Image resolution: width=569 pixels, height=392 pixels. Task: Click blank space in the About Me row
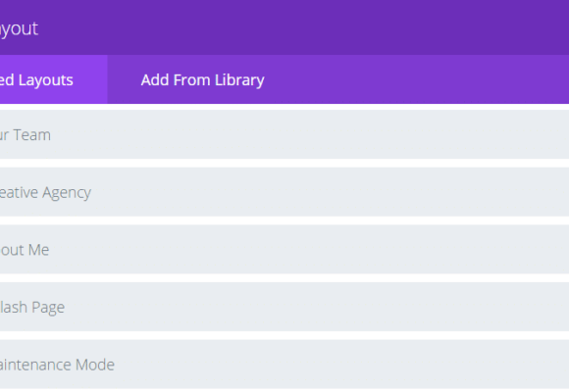point(308,250)
